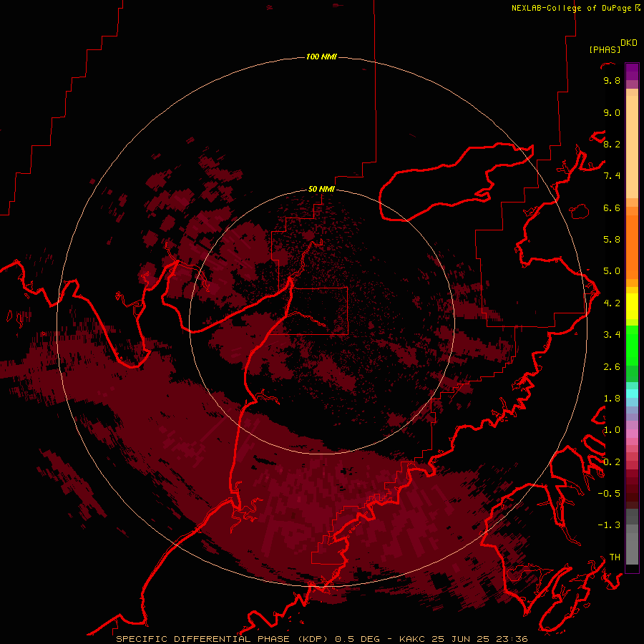644x644 pixels.
Task: Click the 2.6 legend value
Action: point(612,367)
